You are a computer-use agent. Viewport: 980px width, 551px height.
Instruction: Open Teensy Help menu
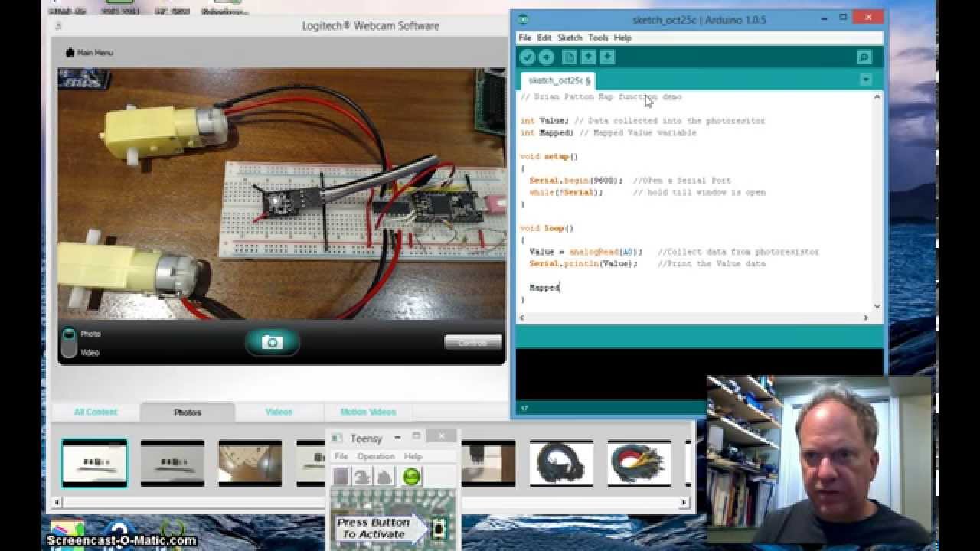tap(413, 456)
